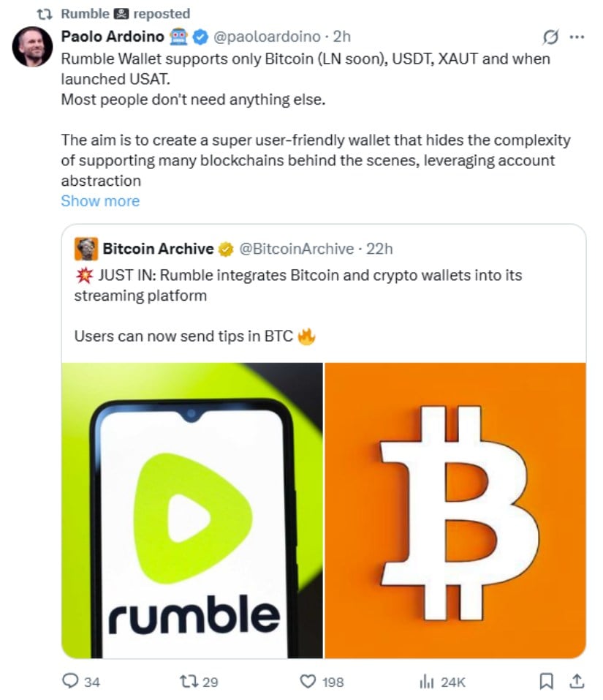Image resolution: width=603 pixels, height=700 pixels.
Task: Click the Grok actions icon on the post
Action: click(x=550, y=36)
